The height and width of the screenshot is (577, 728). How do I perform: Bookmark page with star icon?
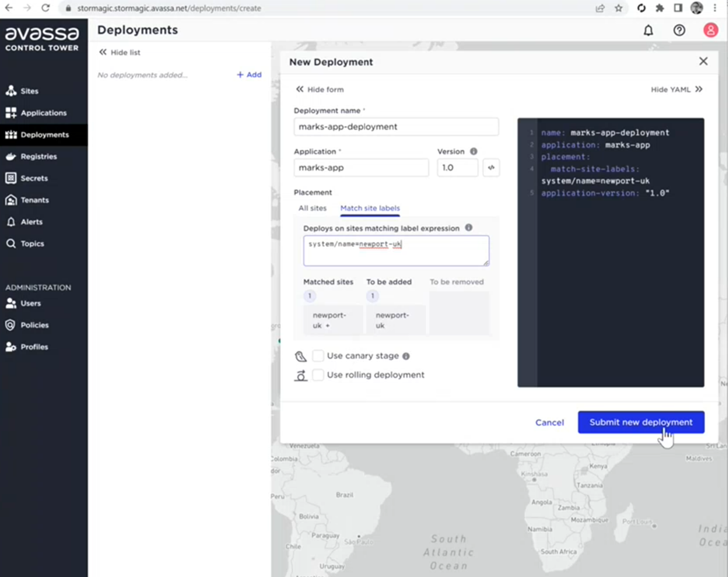(618, 8)
